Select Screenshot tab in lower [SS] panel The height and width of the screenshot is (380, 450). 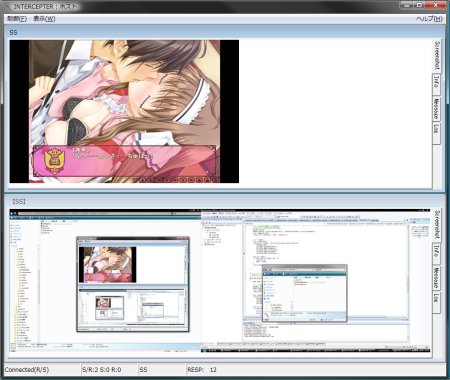point(437,224)
